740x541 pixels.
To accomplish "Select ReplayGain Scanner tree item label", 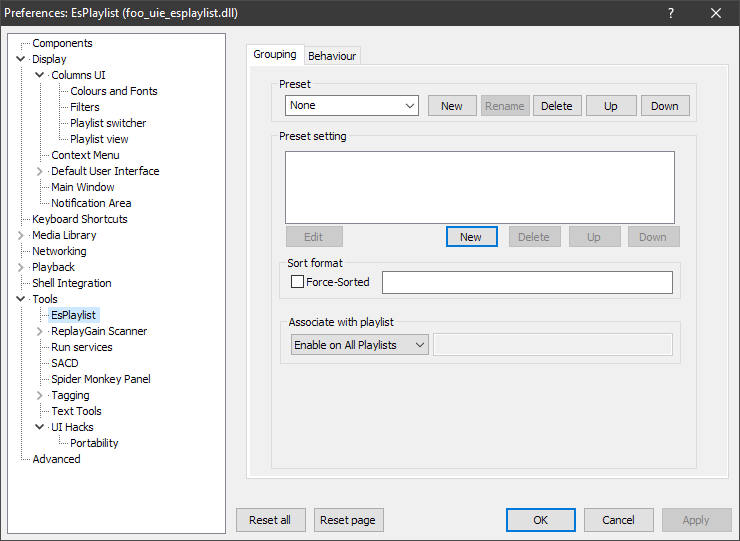I will coord(99,331).
